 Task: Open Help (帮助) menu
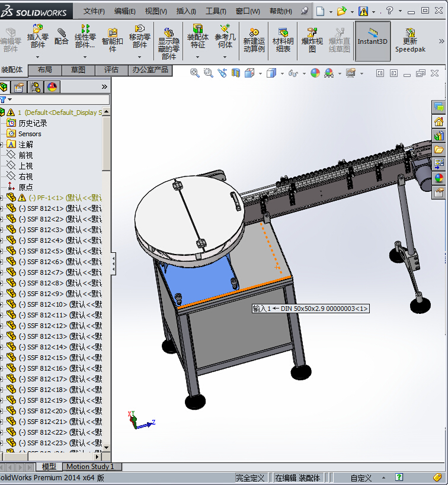click(x=280, y=11)
